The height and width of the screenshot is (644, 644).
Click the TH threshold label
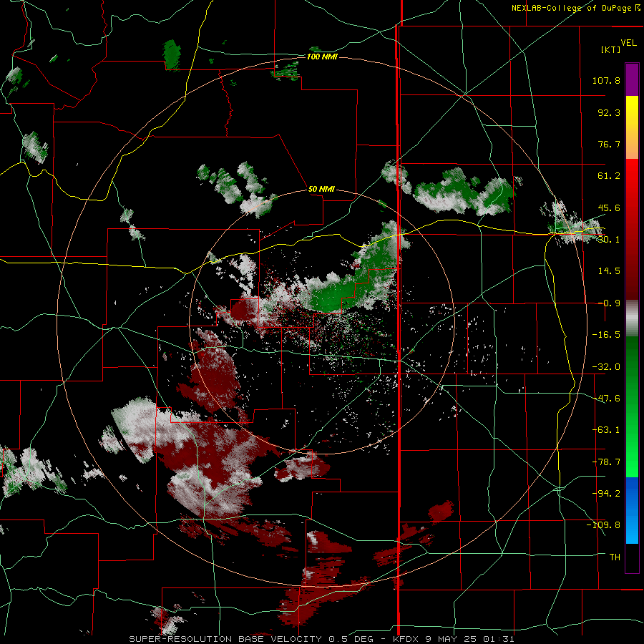615,557
